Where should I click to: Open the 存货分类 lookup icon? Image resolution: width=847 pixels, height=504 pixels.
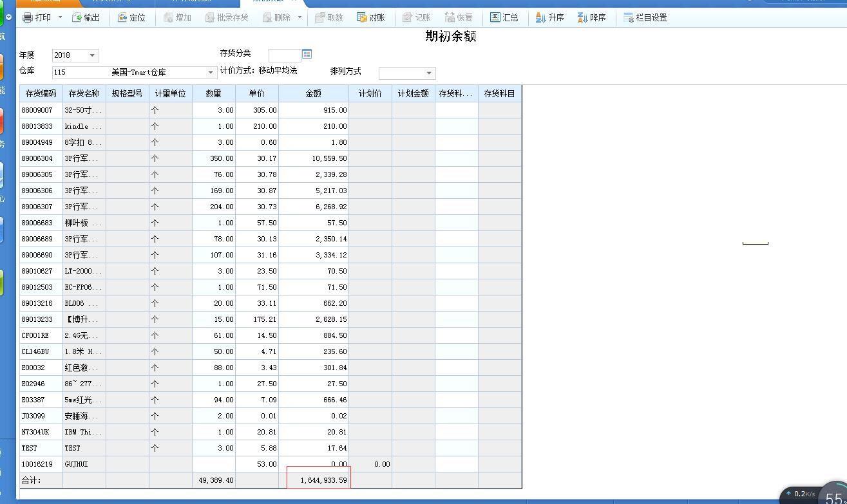[307, 54]
